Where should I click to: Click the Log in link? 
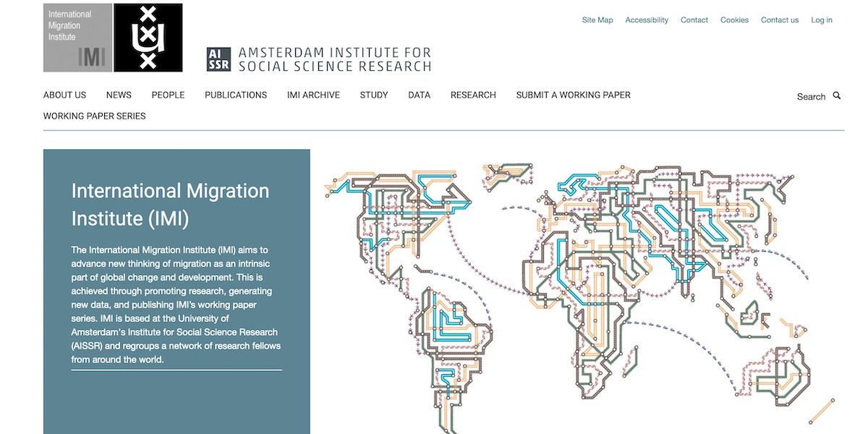click(821, 20)
